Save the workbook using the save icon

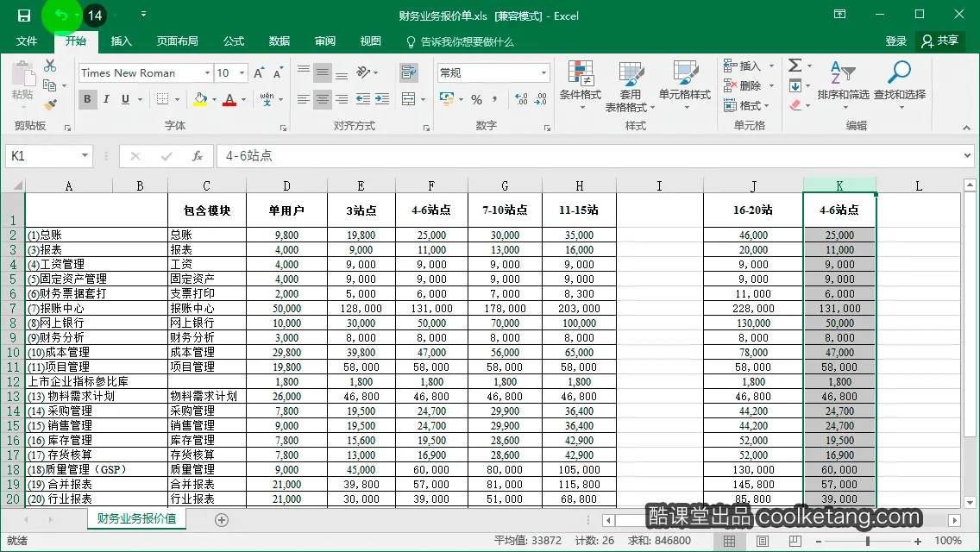pos(24,16)
